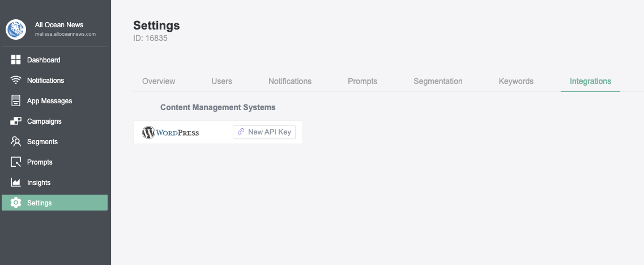Open Campaigns from the sidebar menu
Viewport: 644px width, 265px height.
click(44, 121)
